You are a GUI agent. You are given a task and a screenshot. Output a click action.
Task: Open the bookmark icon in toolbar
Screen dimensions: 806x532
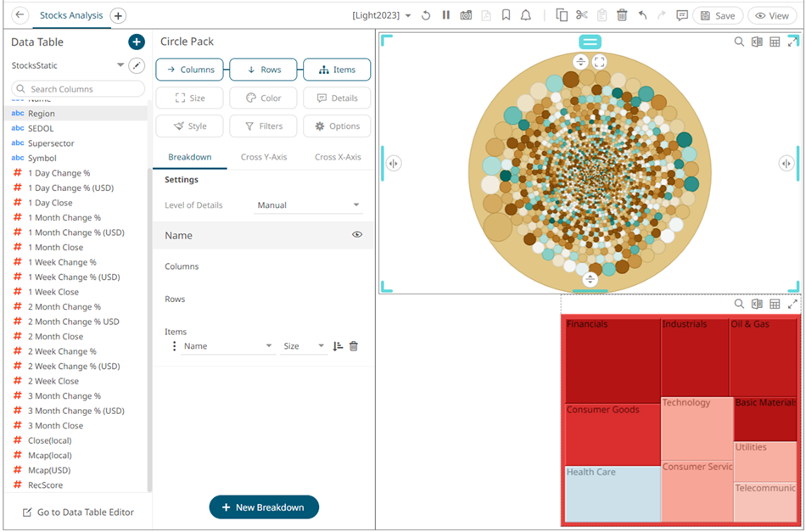506,15
